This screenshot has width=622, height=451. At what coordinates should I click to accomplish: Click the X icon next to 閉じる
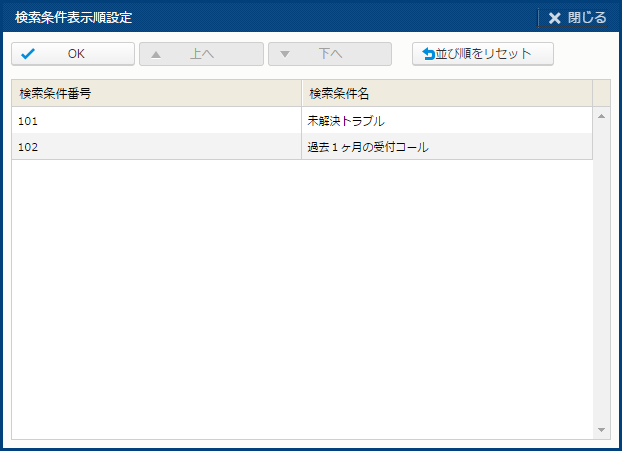554,18
